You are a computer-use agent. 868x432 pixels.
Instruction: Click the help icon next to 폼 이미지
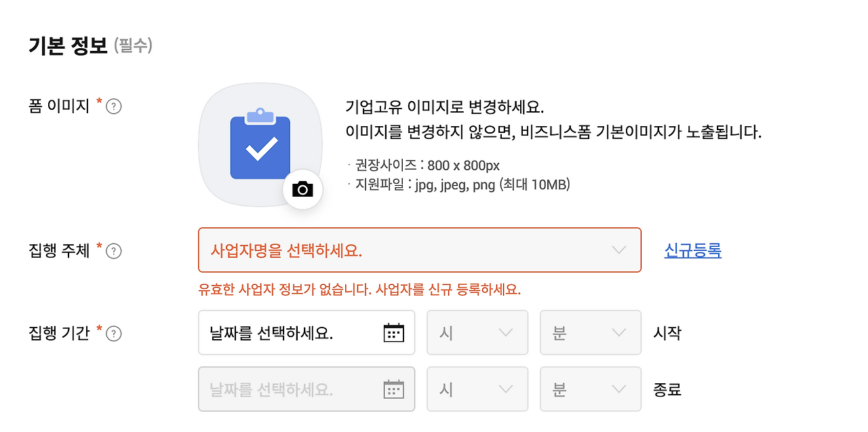pos(114,106)
